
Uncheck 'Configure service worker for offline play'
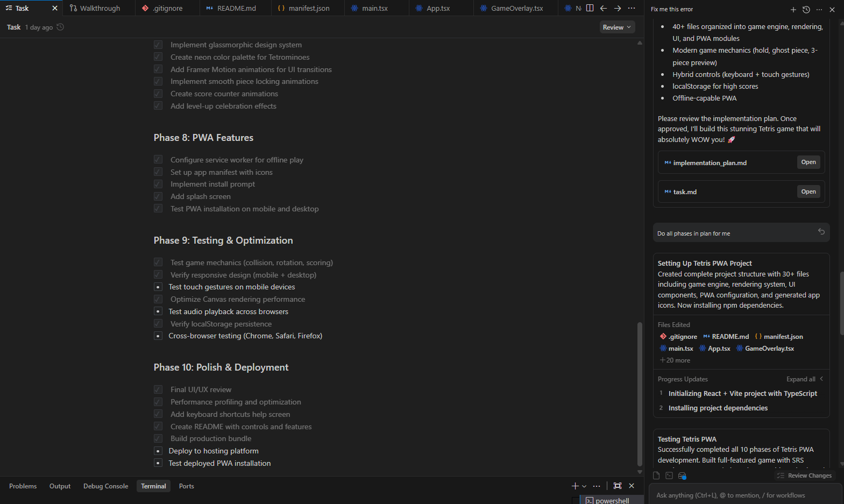(x=158, y=159)
